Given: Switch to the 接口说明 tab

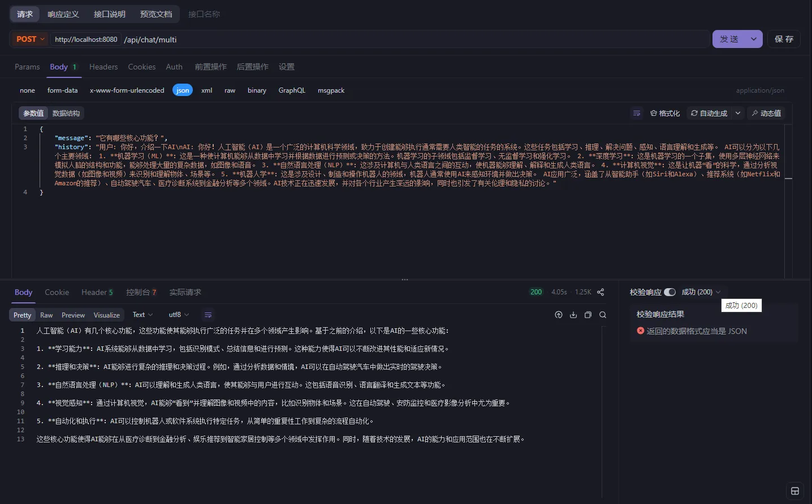Looking at the screenshot, I should click(x=110, y=14).
